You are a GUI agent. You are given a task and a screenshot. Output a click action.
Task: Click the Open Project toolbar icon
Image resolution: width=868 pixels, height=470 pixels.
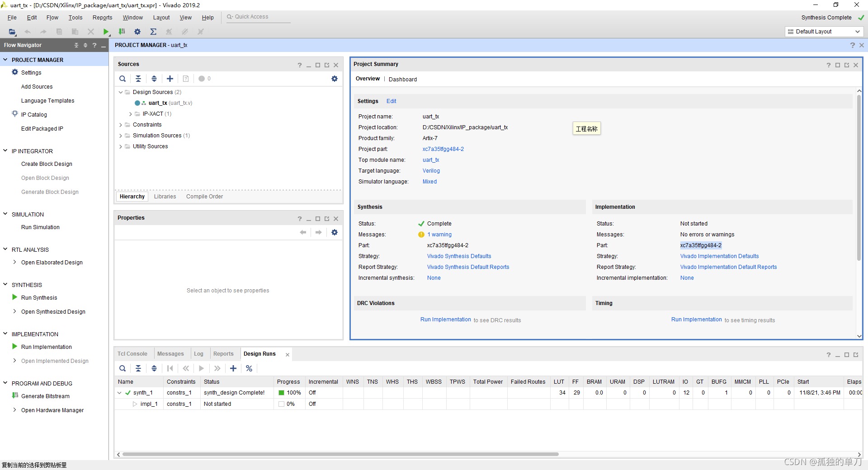coord(12,32)
